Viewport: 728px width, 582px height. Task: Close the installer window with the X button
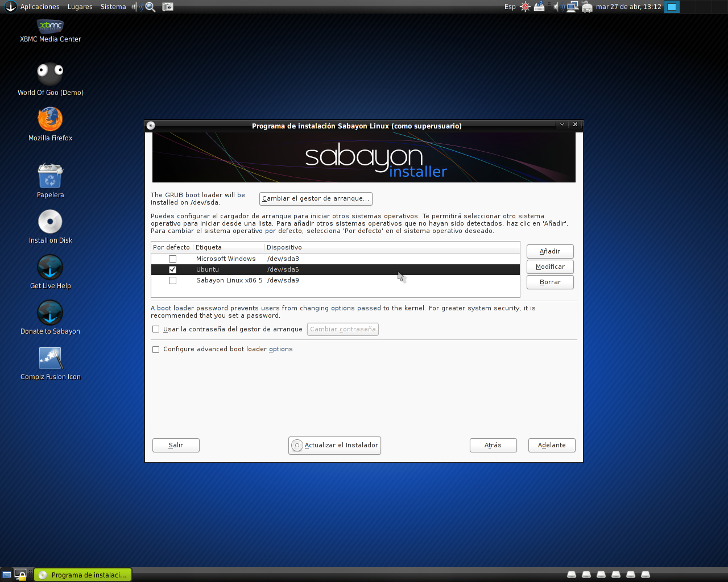[x=575, y=124]
